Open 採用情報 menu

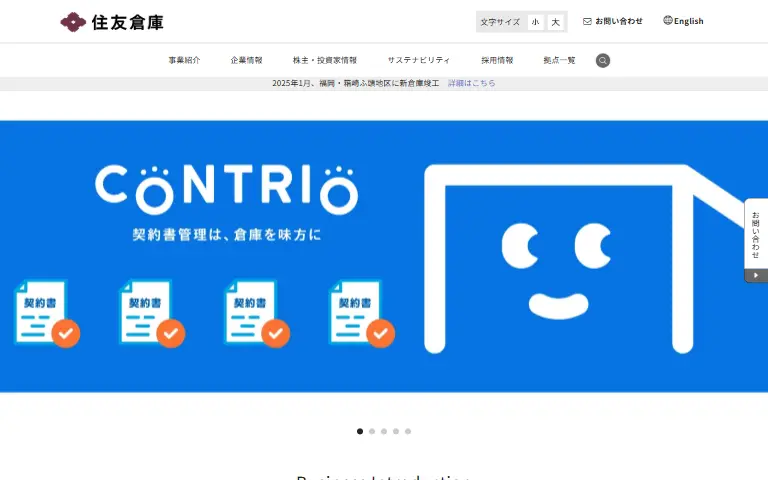coord(497,60)
